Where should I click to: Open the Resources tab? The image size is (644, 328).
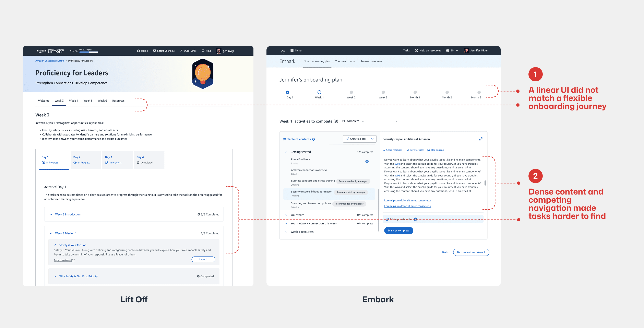pos(118,101)
